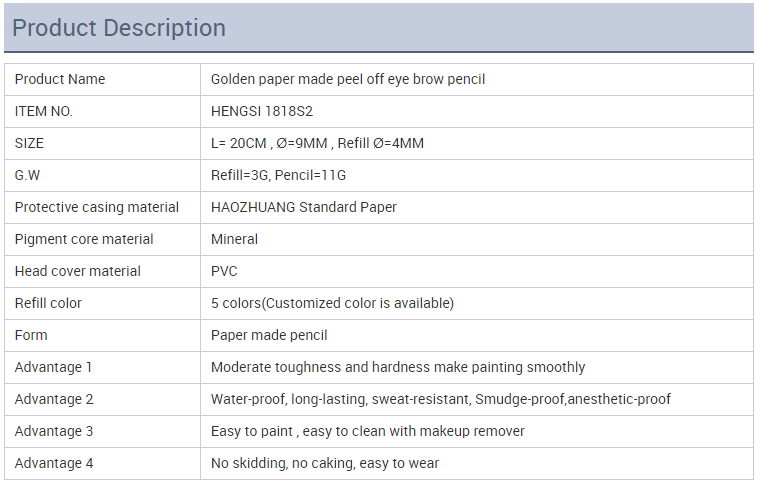Image resolution: width=757 pixels, height=484 pixels.
Task: Select the Advantage 1 toughness description
Action: tap(398, 367)
